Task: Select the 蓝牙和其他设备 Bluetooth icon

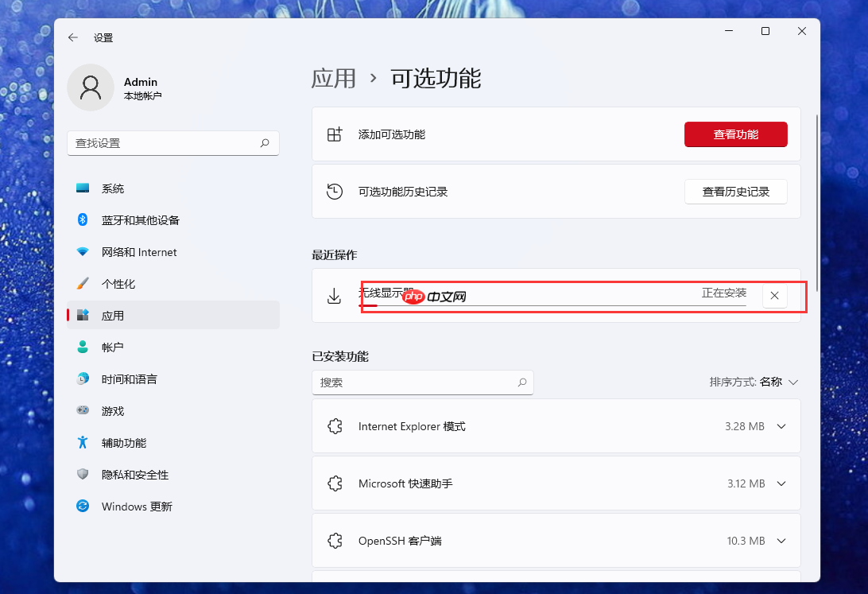Action: (x=82, y=220)
